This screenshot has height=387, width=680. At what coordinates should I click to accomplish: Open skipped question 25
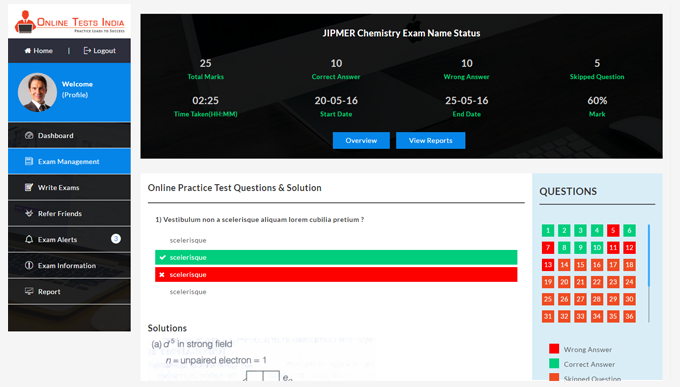tap(548, 299)
